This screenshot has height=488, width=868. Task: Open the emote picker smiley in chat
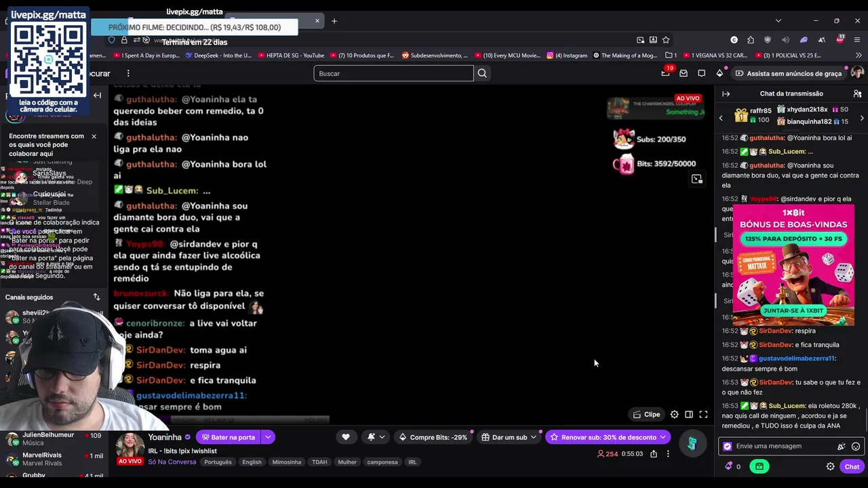[856, 446]
